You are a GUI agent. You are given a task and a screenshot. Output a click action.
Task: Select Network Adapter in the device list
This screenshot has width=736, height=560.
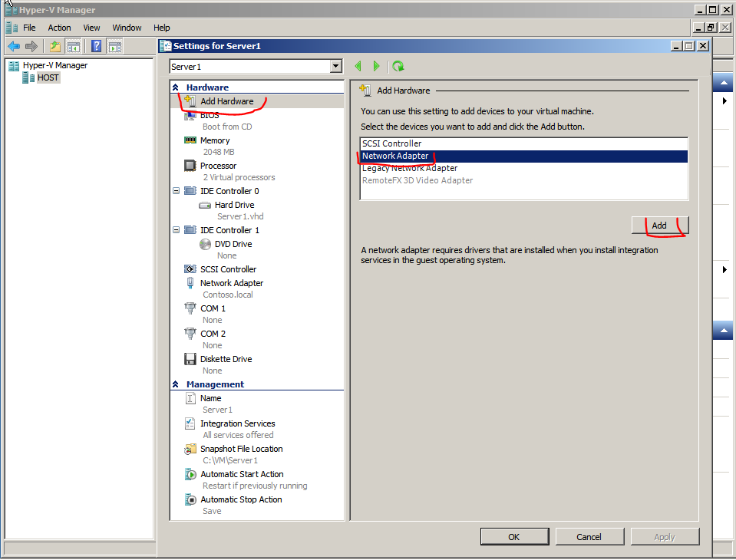tap(524, 156)
